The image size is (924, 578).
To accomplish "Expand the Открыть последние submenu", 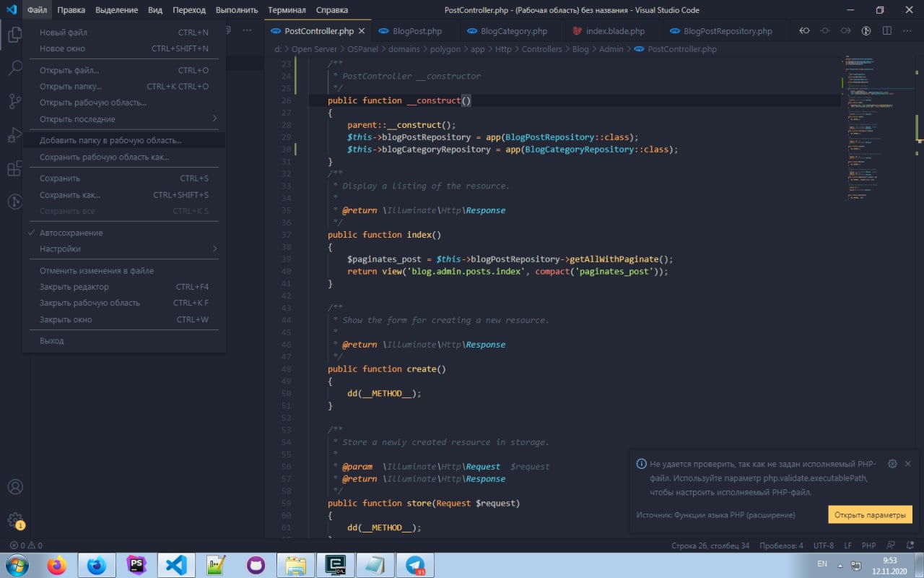I will [x=124, y=118].
